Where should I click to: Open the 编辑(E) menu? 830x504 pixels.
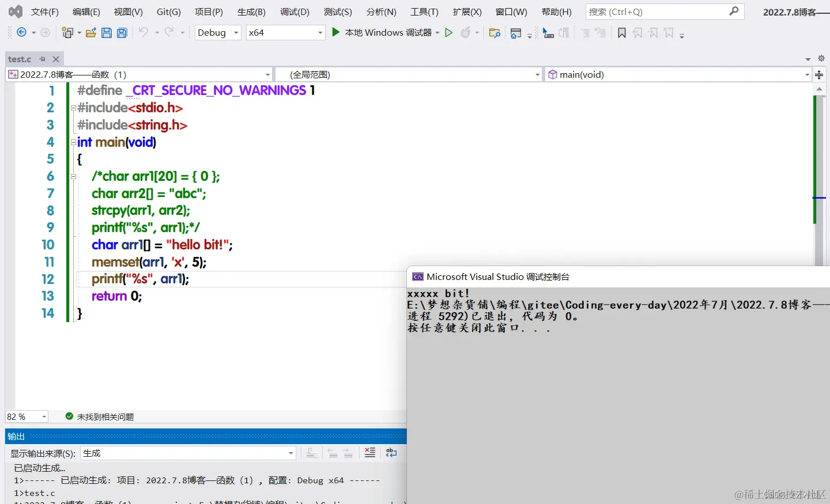(86, 12)
